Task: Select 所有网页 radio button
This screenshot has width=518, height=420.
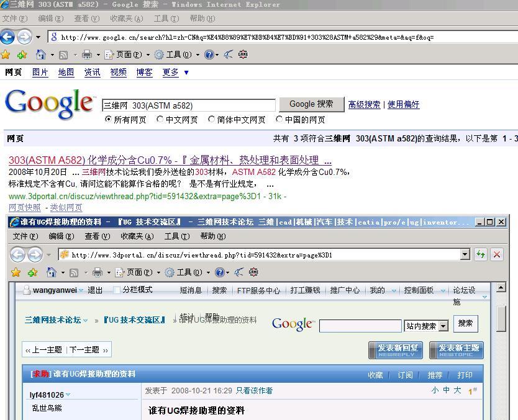Action: tap(108, 119)
